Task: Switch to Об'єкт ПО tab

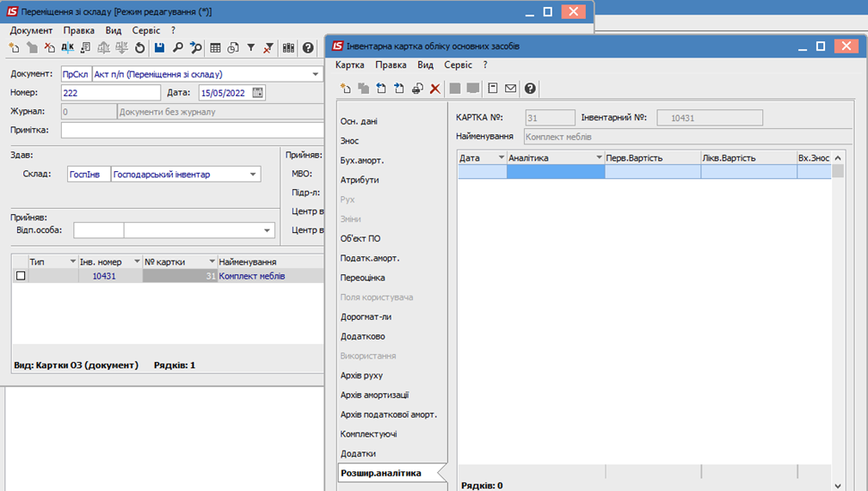Action: coord(360,238)
